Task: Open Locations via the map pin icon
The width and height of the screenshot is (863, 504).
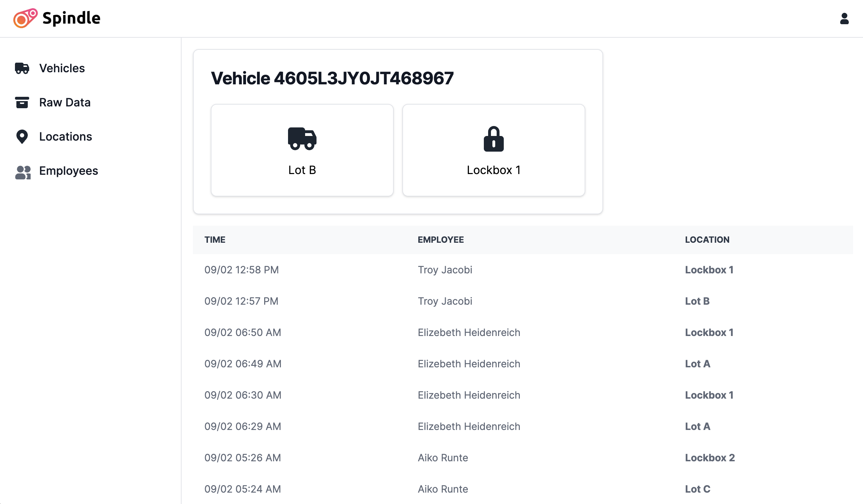Action: 22,136
